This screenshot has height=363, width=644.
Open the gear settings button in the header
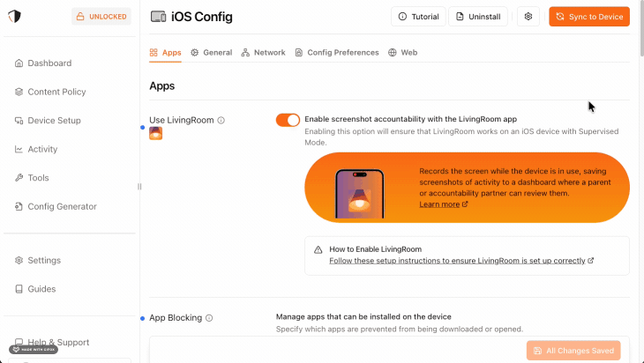coord(528,17)
